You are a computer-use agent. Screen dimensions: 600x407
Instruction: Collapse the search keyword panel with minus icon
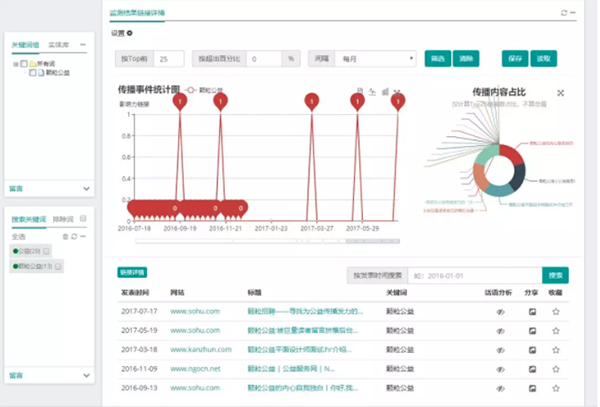click(x=83, y=236)
